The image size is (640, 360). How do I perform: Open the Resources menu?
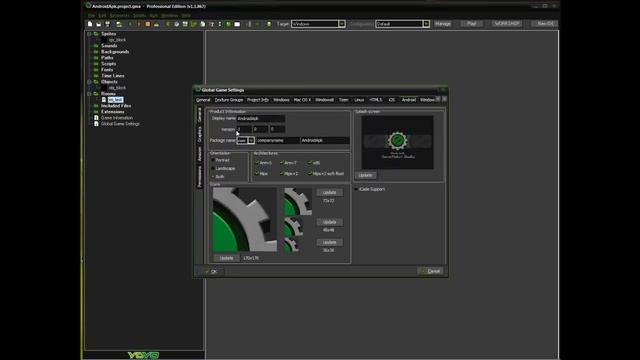(119, 16)
